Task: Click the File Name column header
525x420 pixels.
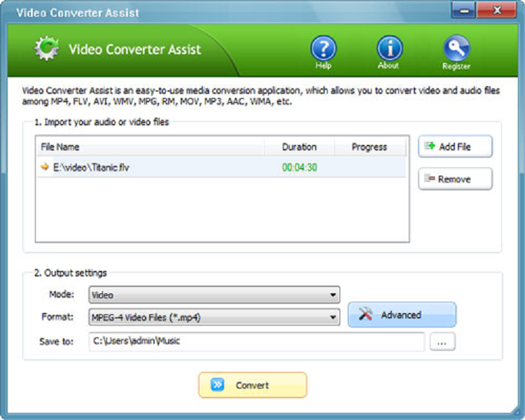Action: [x=150, y=147]
